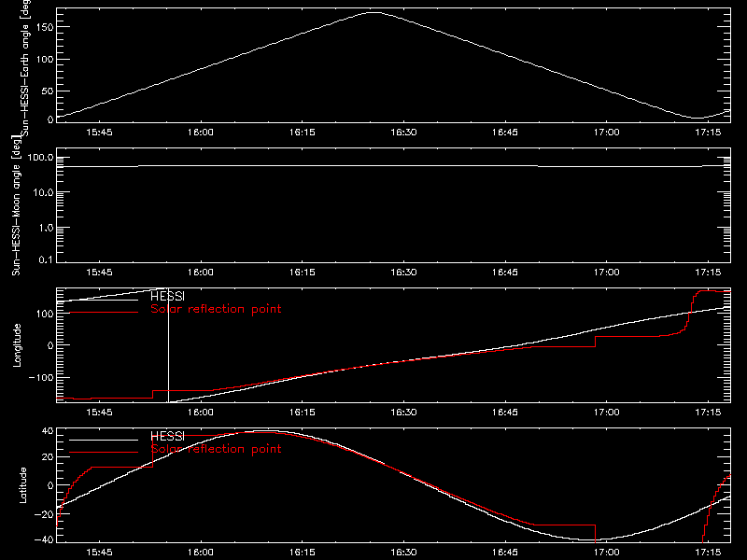
Task: Click 16:45 time label under the Latitude plot
Action: (505, 553)
